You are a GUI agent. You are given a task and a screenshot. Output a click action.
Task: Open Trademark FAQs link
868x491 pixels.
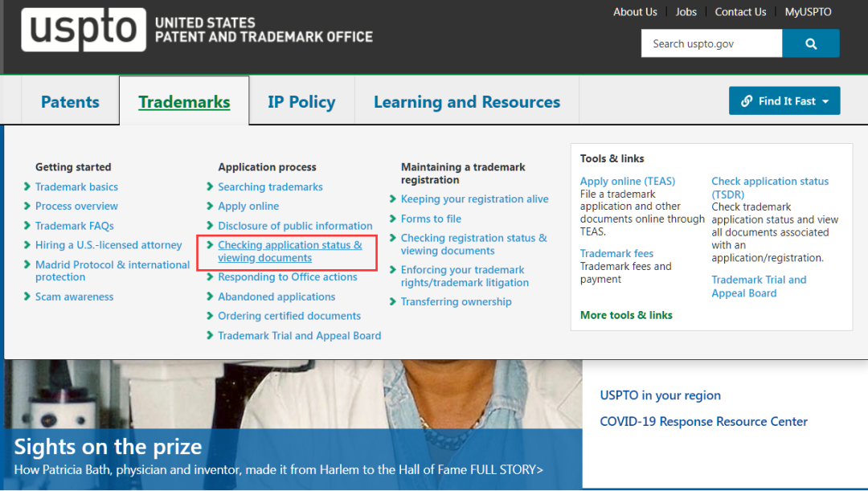[74, 226]
